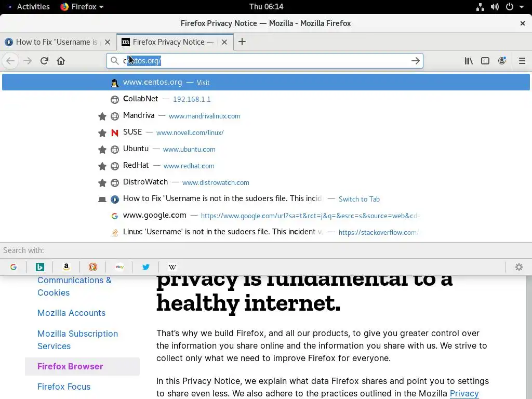
Task: Select the CollabNet 192.168.1.1 suggestion
Action: (265, 99)
